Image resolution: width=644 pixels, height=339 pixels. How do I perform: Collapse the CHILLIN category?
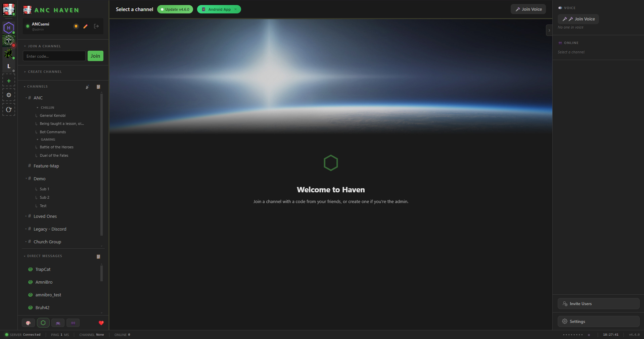pos(45,108)
